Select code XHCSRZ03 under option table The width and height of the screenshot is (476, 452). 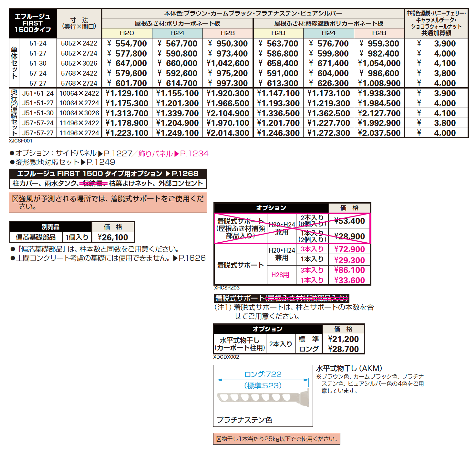coord(227,288)
